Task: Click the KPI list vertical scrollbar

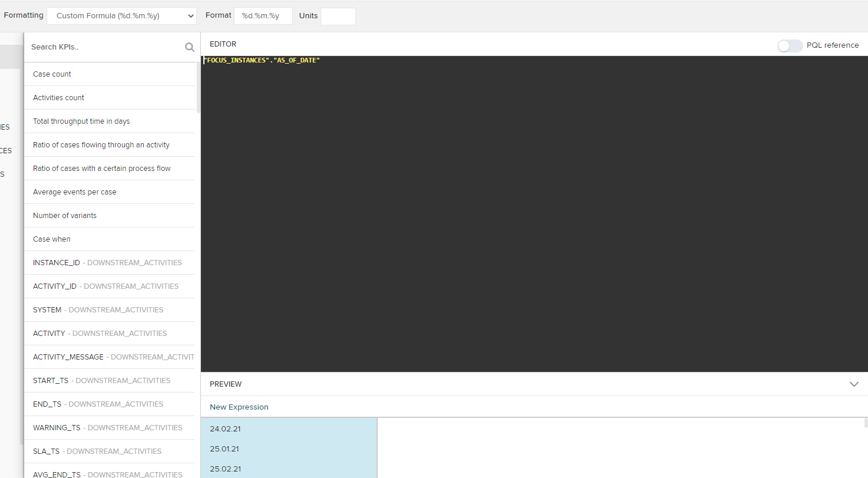Action: coord(199,88)
